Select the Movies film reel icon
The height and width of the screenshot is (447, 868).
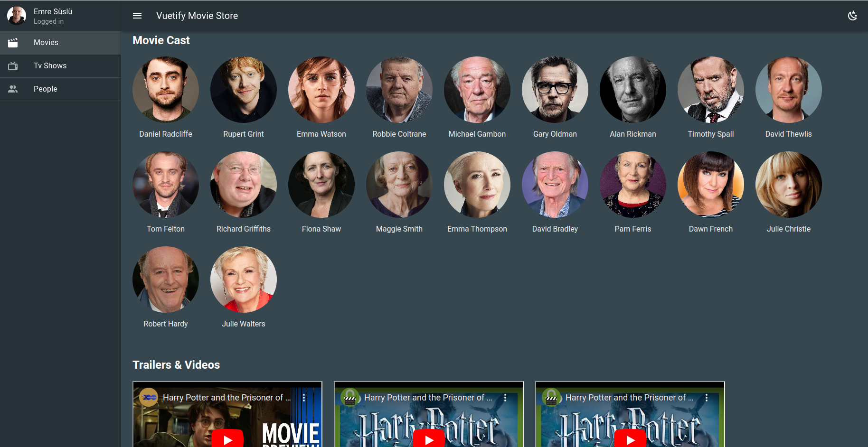13,42
